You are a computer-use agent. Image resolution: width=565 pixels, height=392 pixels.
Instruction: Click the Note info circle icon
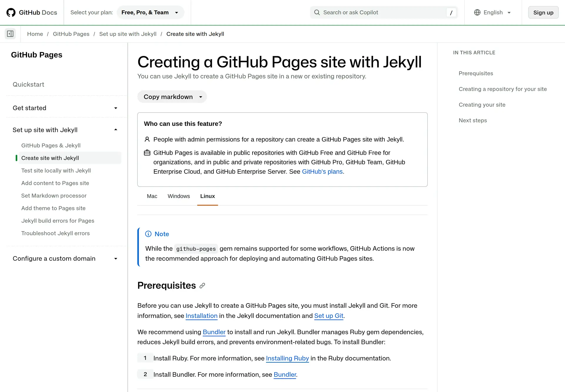coord(148,234)
